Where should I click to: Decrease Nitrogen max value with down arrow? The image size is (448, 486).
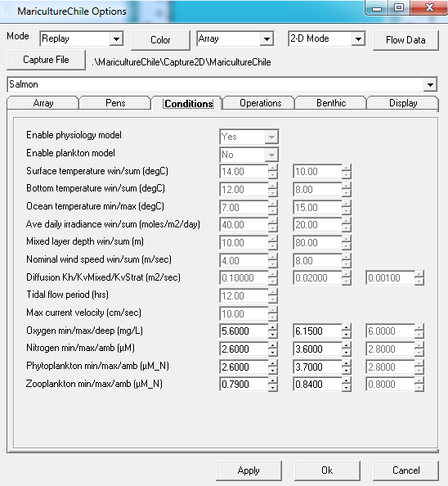coord(346,353)
